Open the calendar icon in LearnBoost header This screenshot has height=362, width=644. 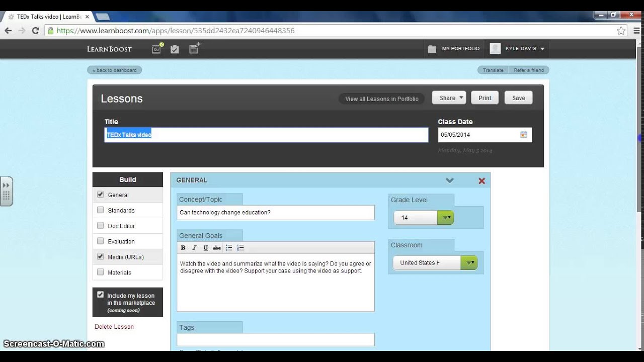pyautogui.click(x=157, y=49)
